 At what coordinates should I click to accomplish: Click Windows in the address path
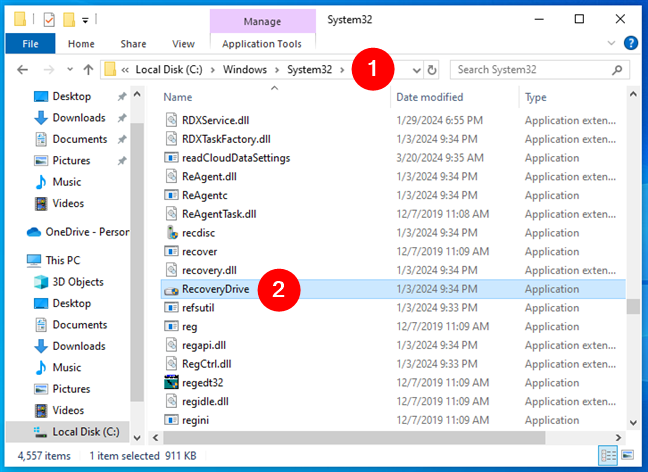click(245, 69)
